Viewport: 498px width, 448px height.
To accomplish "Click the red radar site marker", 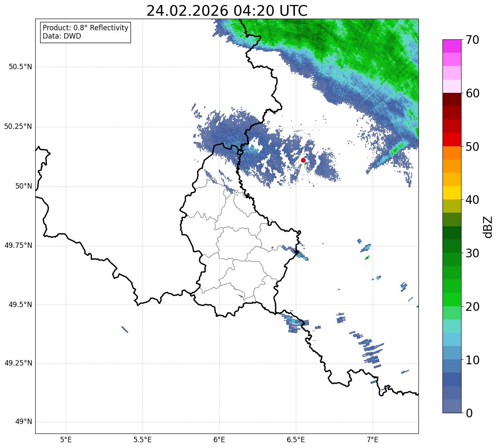I will 303,160.
